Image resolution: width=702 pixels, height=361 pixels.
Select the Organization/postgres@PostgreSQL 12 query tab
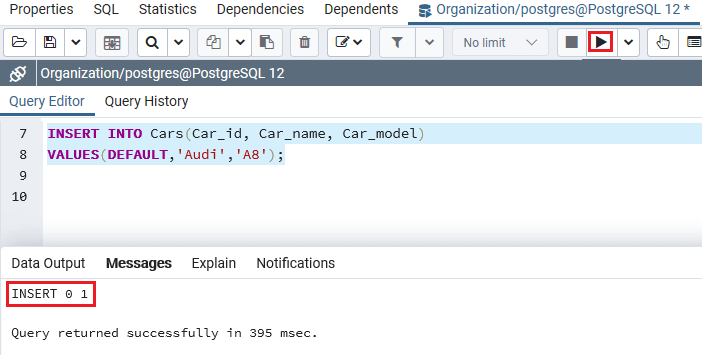click(555, 9)
